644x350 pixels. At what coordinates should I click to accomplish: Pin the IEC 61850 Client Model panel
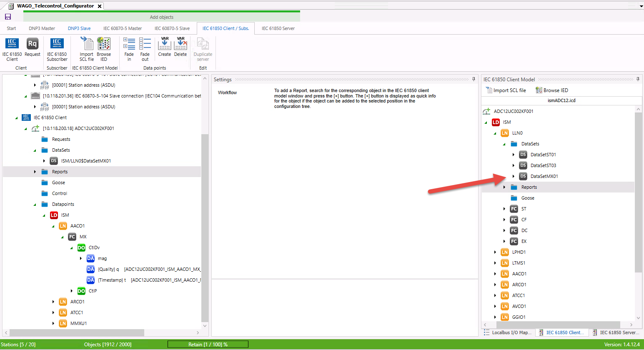point(638,79)
